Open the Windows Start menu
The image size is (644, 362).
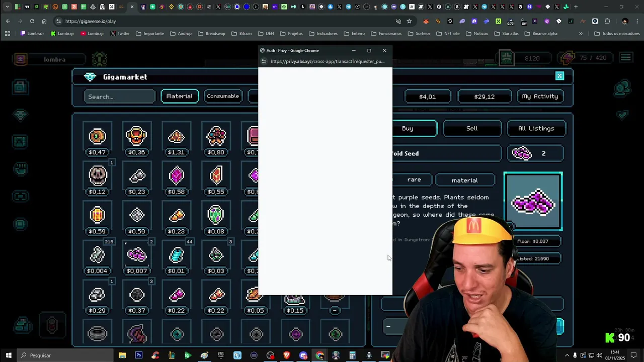click(x=9, y=355)
